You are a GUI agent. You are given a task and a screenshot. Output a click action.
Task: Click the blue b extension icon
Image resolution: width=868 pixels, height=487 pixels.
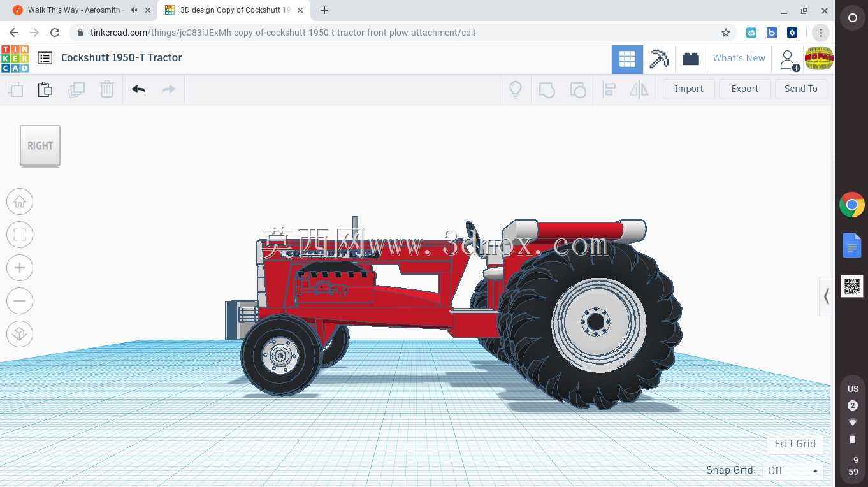[x=772, y=33]
